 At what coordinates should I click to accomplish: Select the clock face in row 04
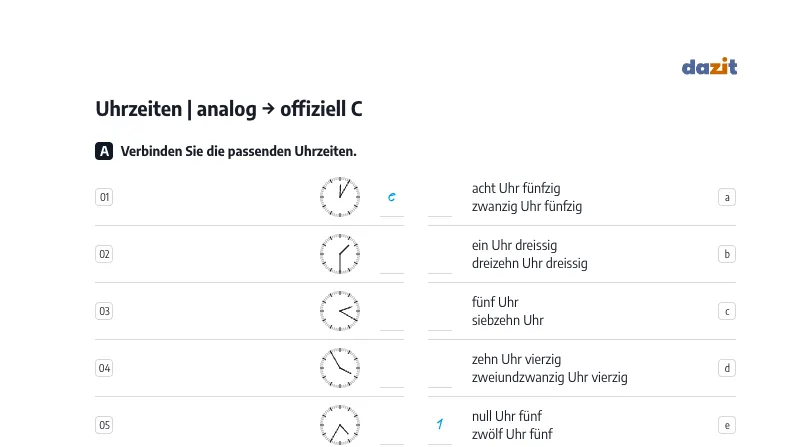340,368
